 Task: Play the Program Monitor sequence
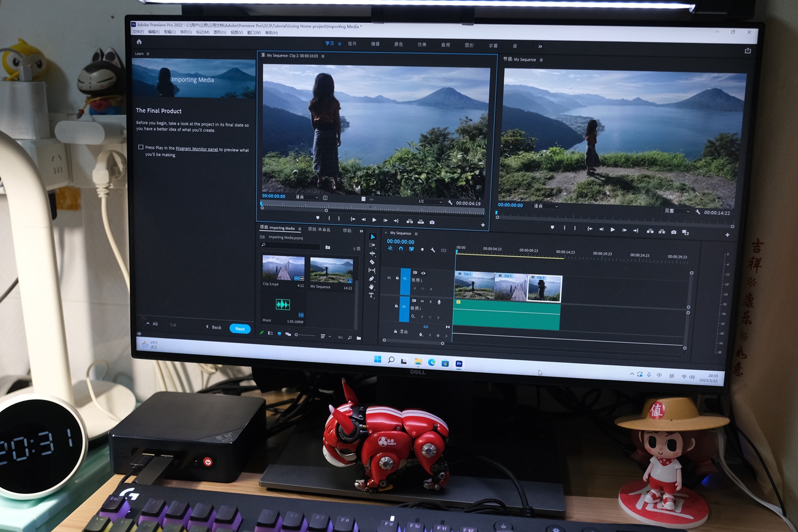[x=612, y=229]
